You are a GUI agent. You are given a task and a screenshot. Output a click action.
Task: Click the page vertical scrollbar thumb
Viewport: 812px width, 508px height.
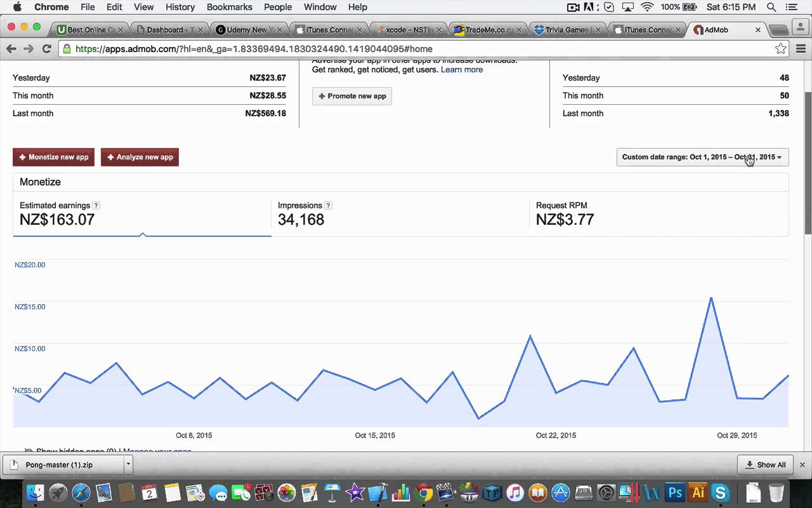point(808,162)
